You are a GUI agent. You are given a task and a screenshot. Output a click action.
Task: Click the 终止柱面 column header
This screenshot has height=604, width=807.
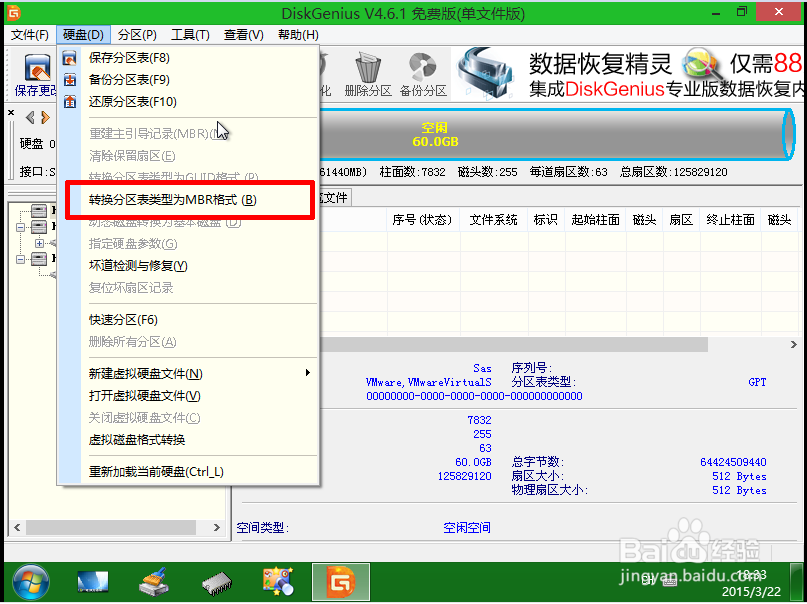[x=730, y=220]
